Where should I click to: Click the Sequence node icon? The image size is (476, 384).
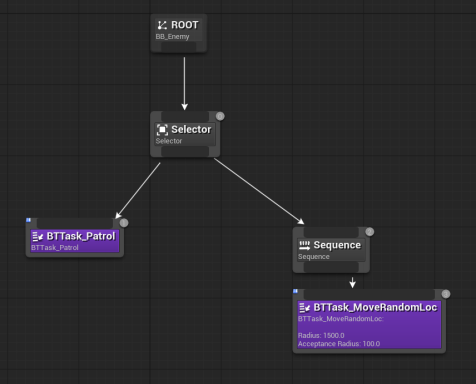point(304,245)
